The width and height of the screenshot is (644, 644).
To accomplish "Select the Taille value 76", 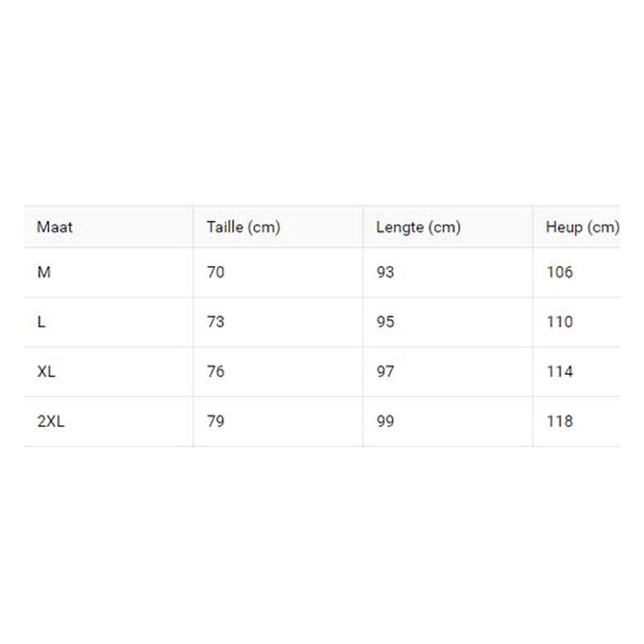I will point(216,371).
